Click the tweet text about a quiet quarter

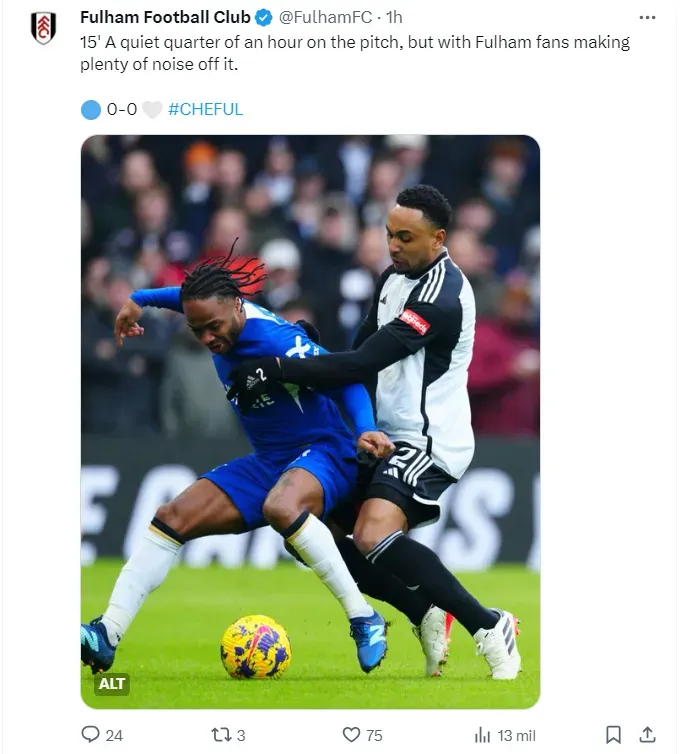tap(355, 53)
